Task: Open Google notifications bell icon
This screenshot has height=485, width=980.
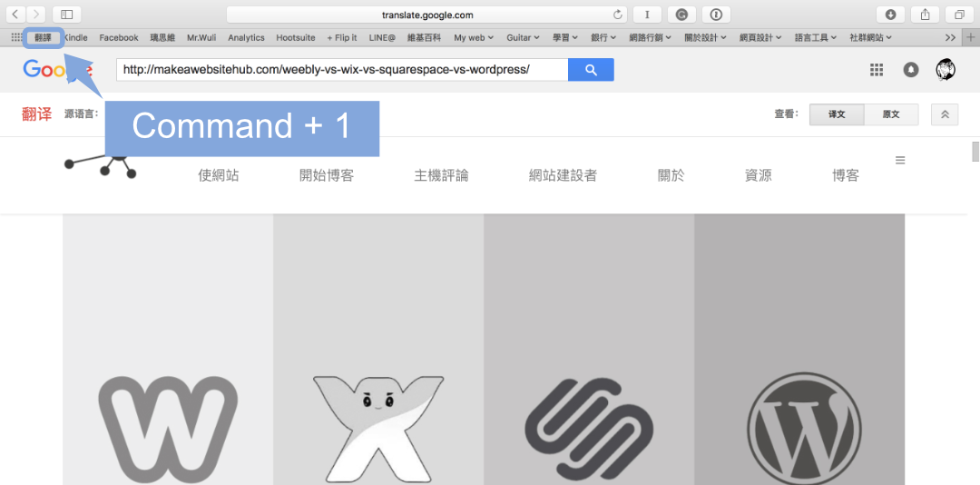Action: (911, 69)
